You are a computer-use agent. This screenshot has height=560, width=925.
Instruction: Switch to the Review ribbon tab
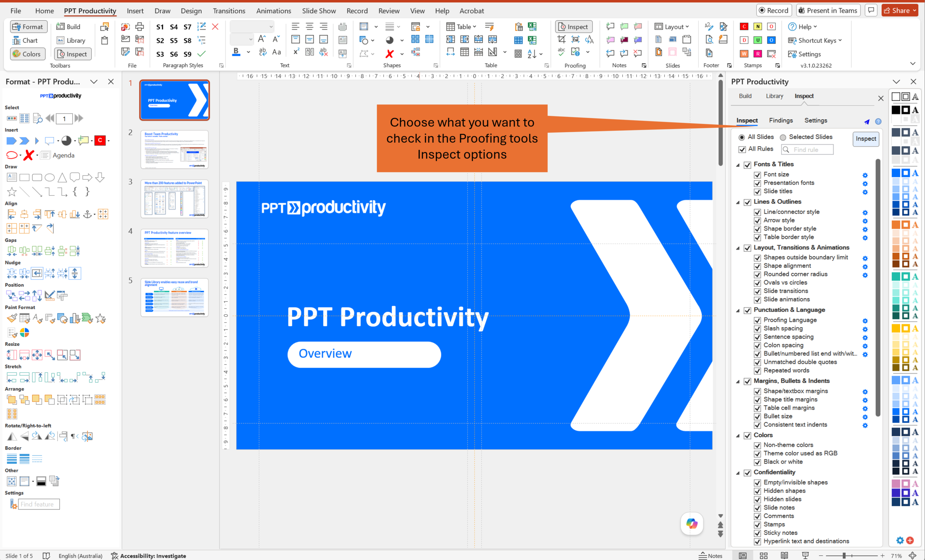tap(388, 10)
